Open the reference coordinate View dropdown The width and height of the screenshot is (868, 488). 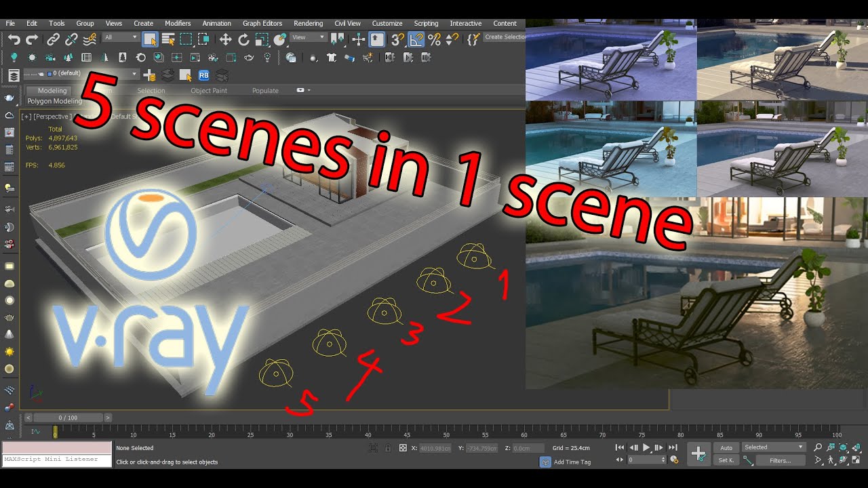click(x=309, y=37)
